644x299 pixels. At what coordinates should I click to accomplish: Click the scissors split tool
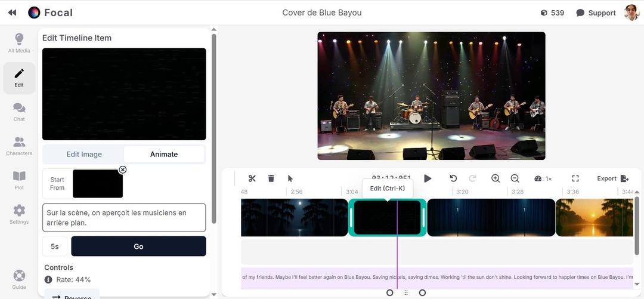tap(252, 178)
